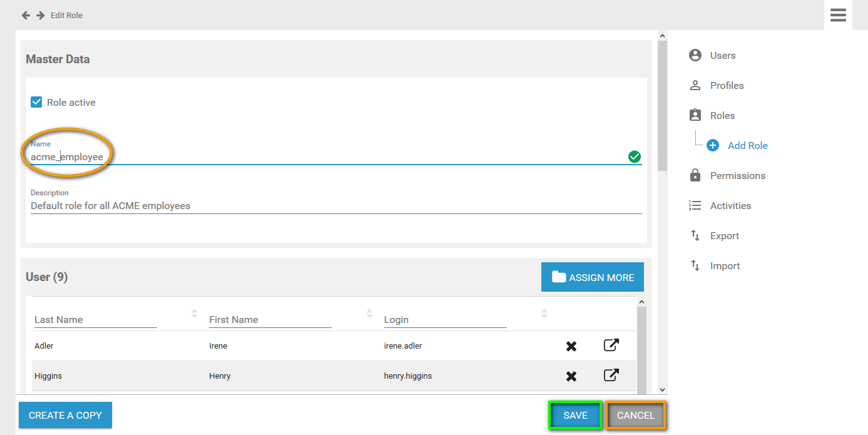The image size is (868, 435).
Task: Open Users in the side menu
Action: (722, 56)
